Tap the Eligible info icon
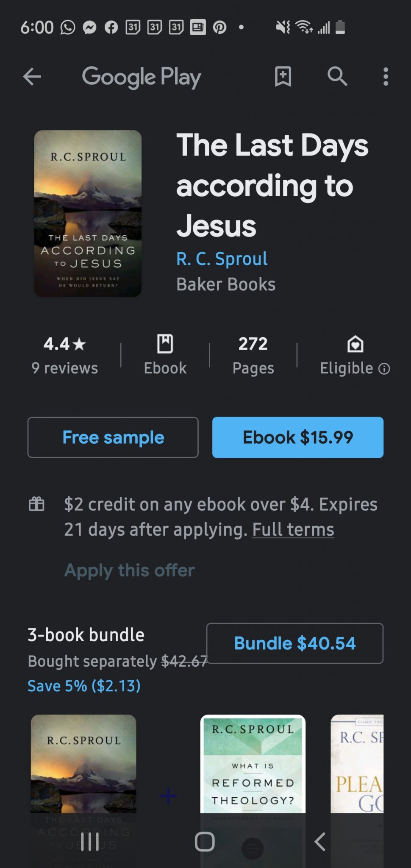The image size is (411, 868). (384, 369)
